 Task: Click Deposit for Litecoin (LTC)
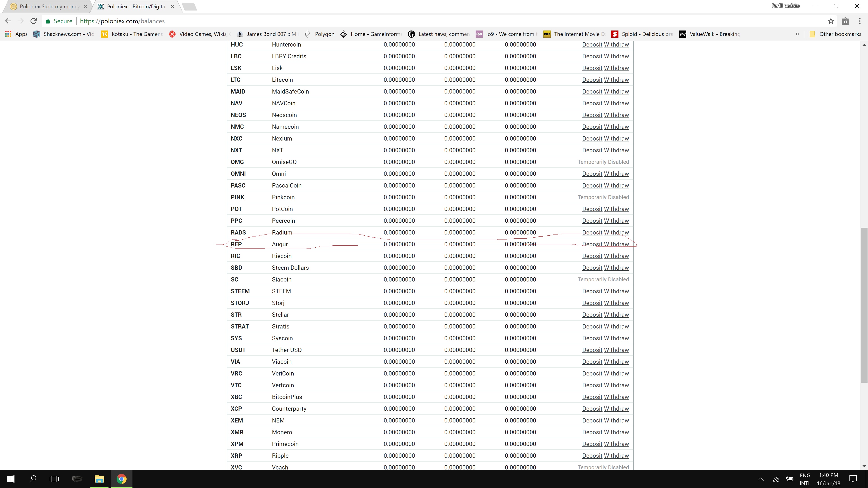point(592,80)
